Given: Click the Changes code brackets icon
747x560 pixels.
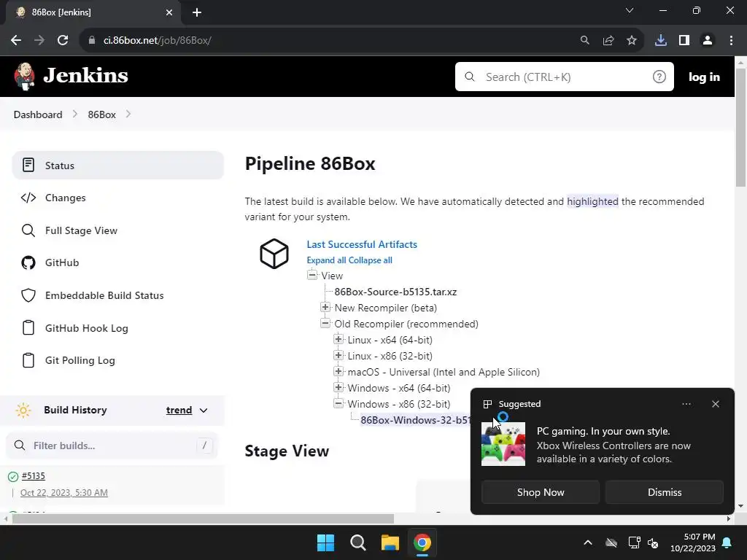Looking at the screenshot, I should coord(28,198).
